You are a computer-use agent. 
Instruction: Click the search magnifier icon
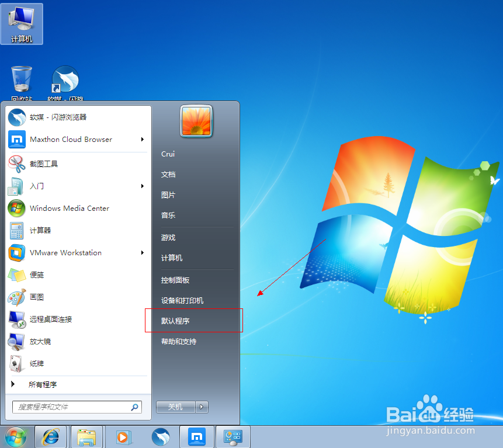click(135, 407)
